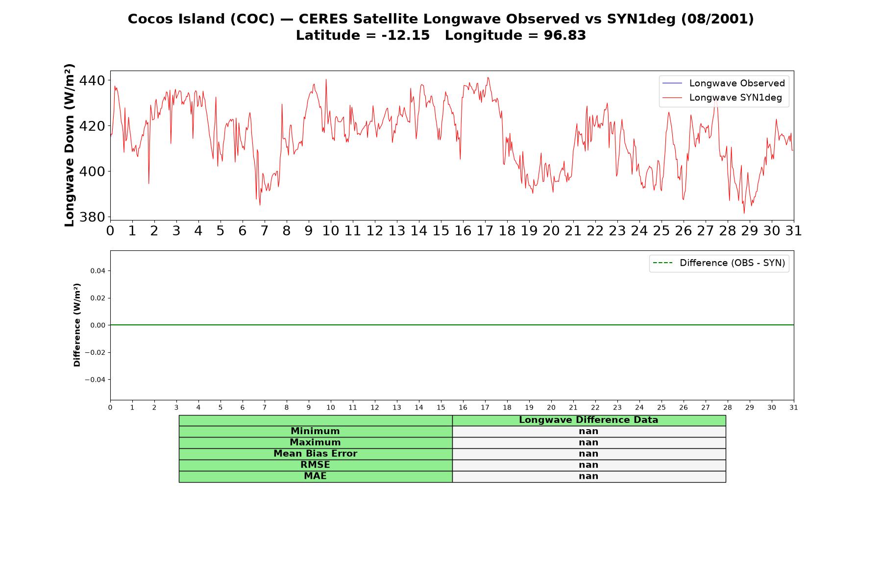Screen dimensions: 882x588
Task: Click the Mean Bias Error row label
Action: pos(315,454)
